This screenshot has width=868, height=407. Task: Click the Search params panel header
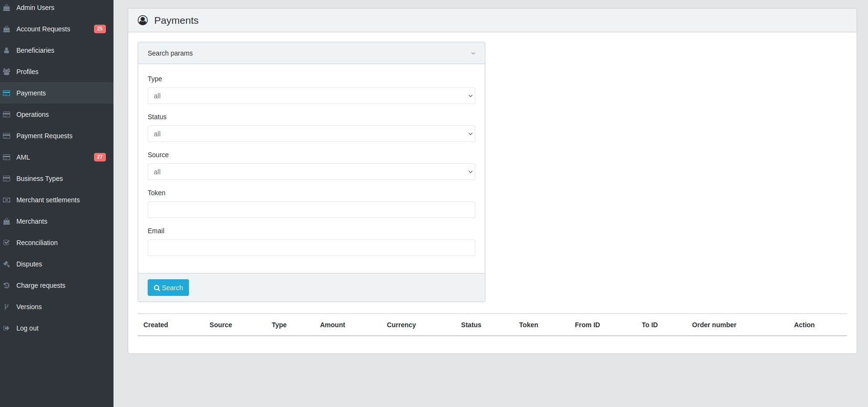coord(311,53)
